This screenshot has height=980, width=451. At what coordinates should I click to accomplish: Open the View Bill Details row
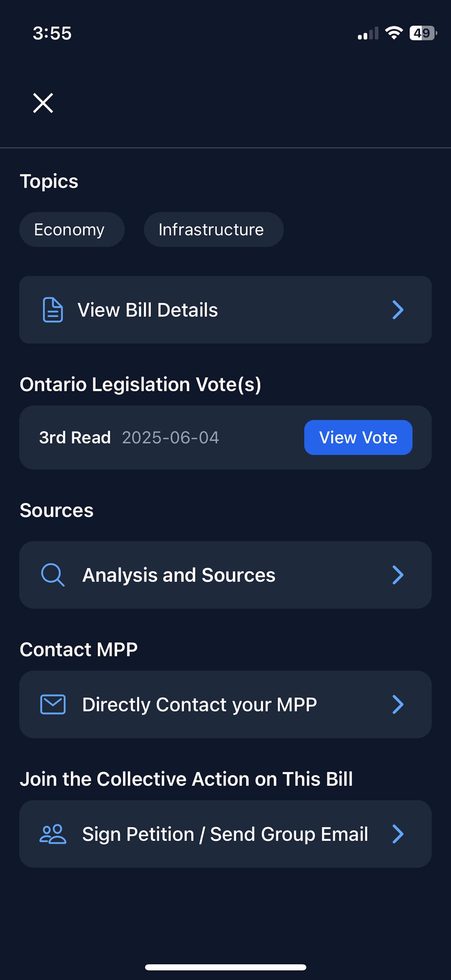click(148, 310)
